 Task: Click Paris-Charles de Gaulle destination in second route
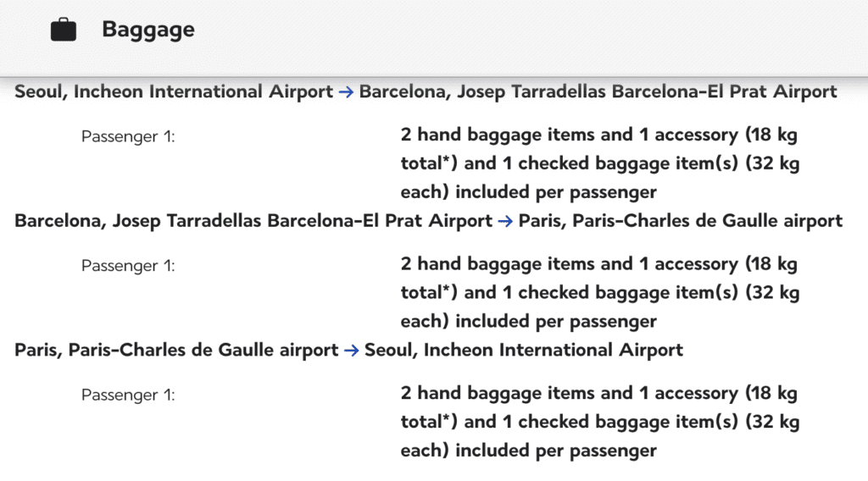pos(681,221)
